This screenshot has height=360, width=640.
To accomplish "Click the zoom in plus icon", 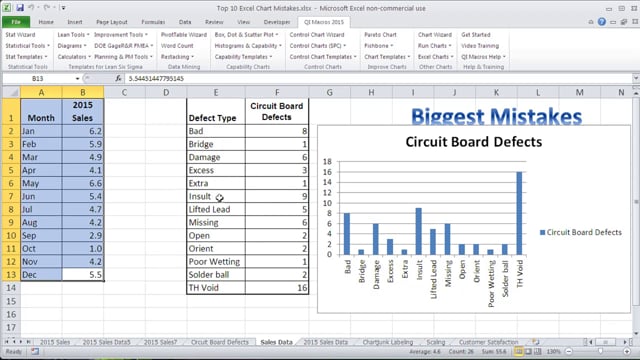I will tap(627, 351).
